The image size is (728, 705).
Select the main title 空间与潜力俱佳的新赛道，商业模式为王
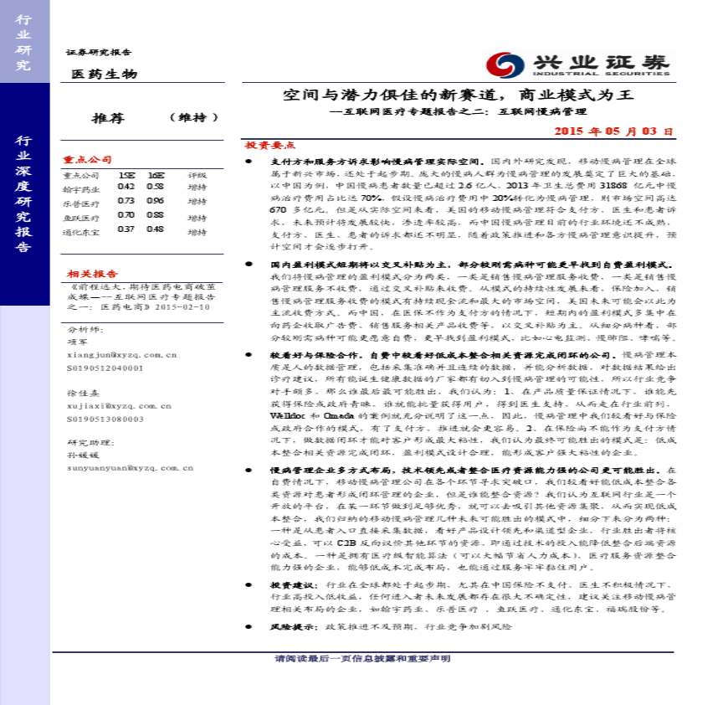click(459, 95)
